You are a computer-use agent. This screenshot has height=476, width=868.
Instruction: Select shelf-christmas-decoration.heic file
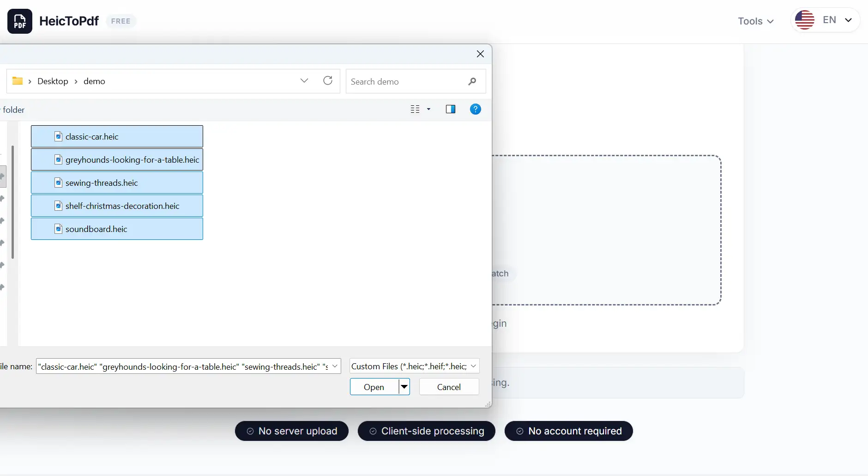coord(117,206)
